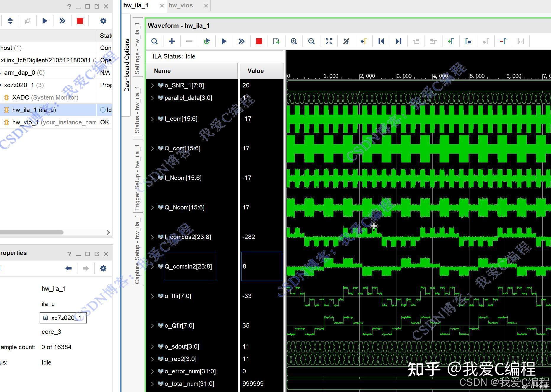Expand the o_SNR_1[7:0] signal bus

152,85
